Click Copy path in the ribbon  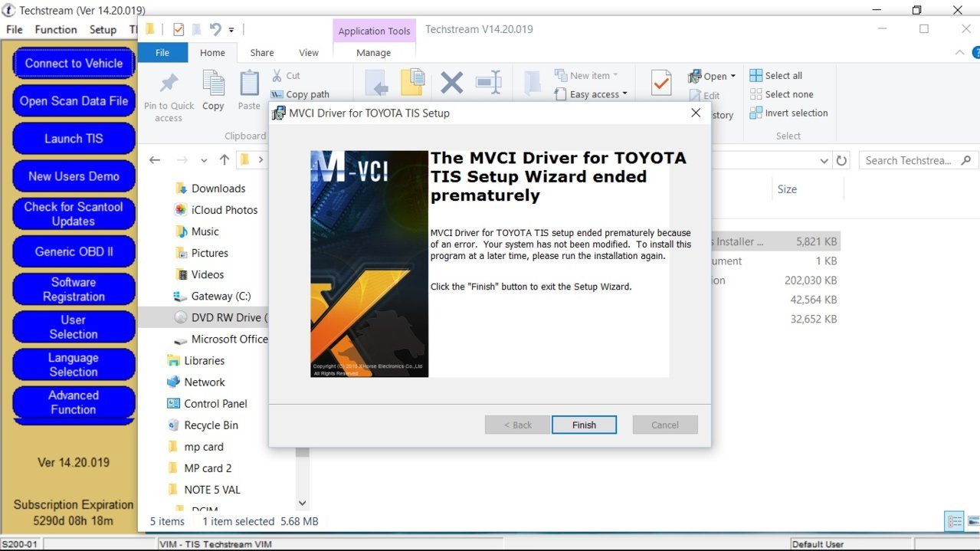point(300,94)
